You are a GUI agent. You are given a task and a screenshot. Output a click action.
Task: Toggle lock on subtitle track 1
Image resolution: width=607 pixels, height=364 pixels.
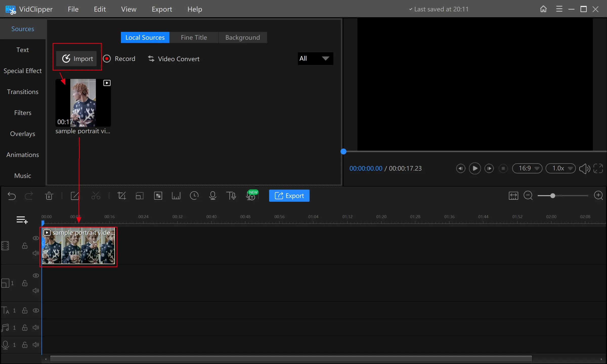pos(25,311)
